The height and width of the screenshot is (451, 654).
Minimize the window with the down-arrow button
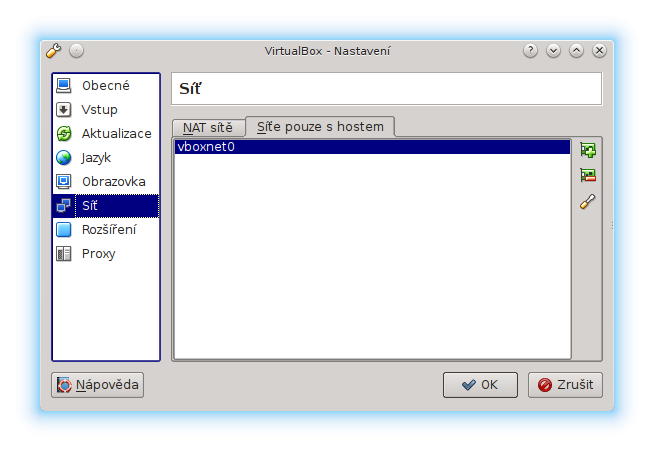click(x=553, y=51)
